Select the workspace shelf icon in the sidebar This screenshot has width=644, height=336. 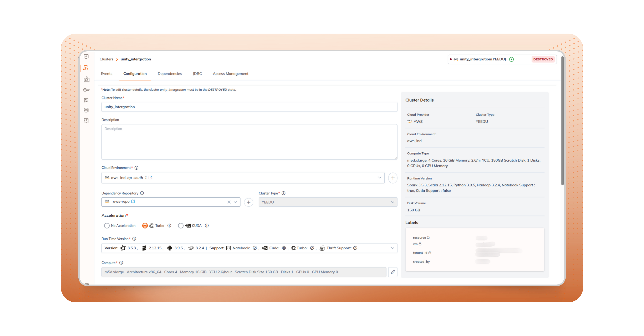pyautogui.click(x=86, y=100)
